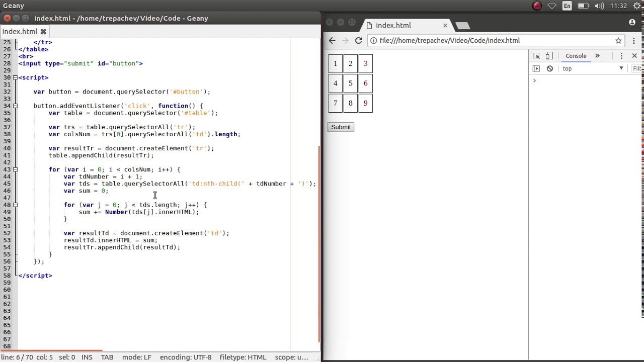Viewport: 644px width, 362px height.
Task: Click table cell 1
Action: (335, 63)
